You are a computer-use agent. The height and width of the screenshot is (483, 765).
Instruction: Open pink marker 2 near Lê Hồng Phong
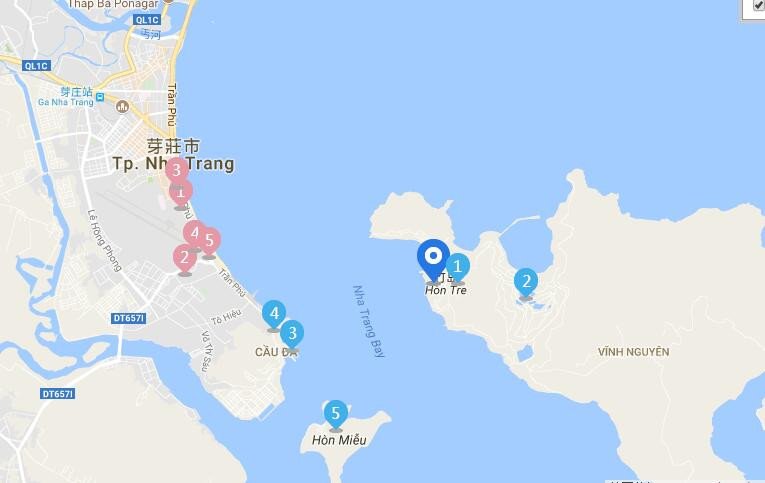coord(185,259)
